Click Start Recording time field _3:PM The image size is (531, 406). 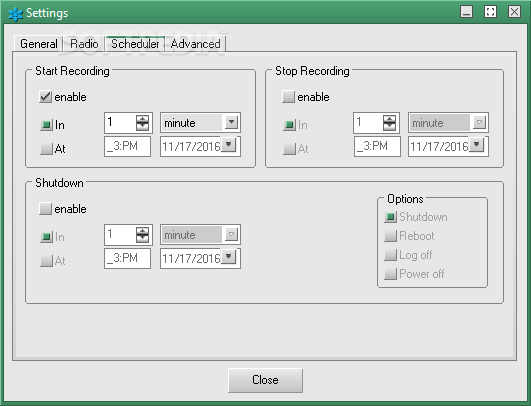(x=127, y=146)
